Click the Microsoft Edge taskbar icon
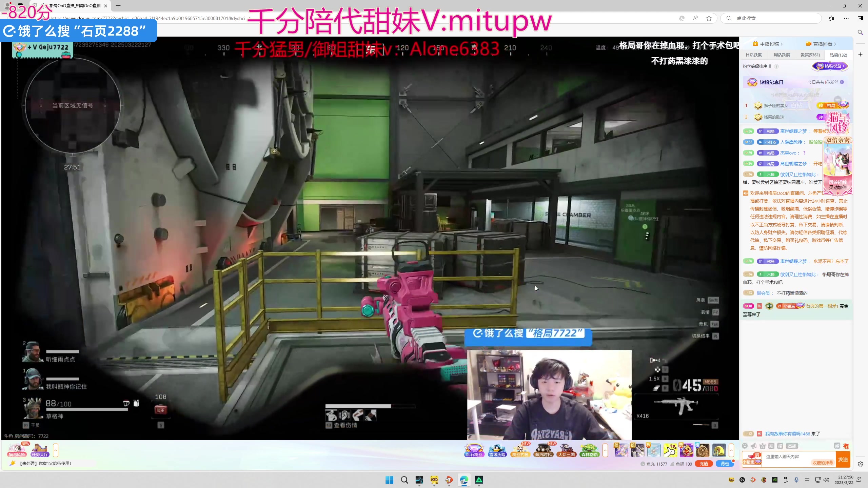Viewport: 868px width, 488px height. [464, 480]
